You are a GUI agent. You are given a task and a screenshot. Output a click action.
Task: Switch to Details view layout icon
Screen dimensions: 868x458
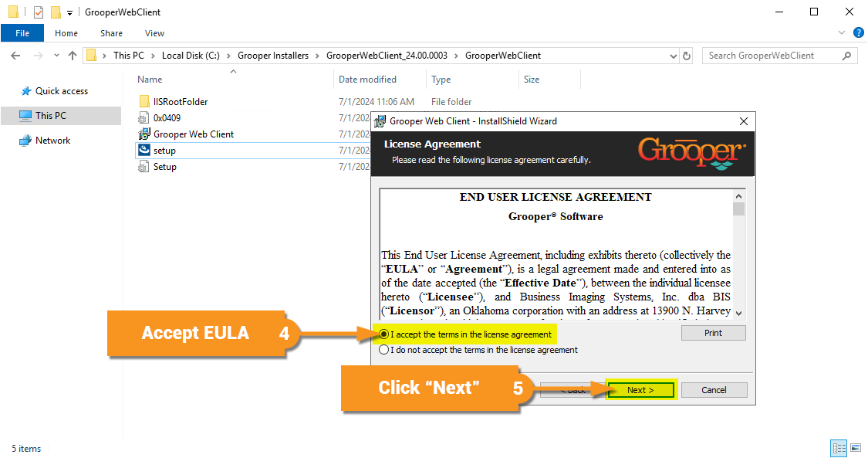click(x=839, y=448)
